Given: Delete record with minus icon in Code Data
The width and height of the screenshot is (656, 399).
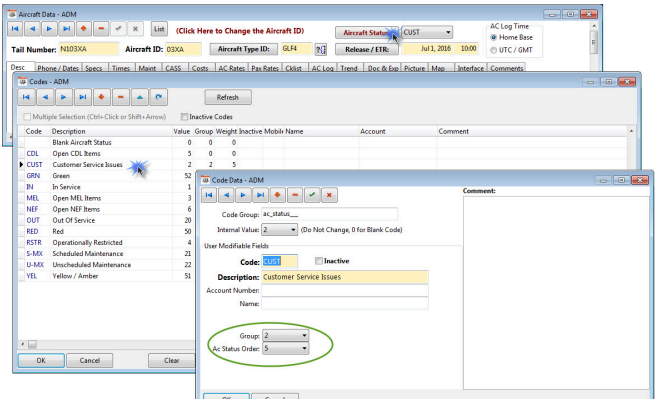Looking at the screenshot, I should coord(295,195).
